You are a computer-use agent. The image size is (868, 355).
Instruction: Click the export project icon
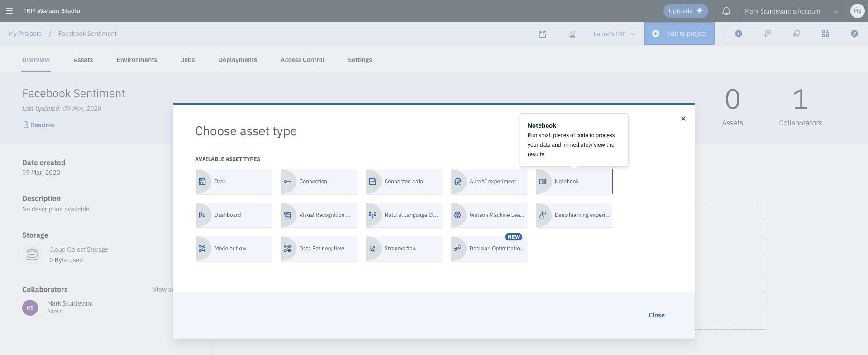(543, 34)
